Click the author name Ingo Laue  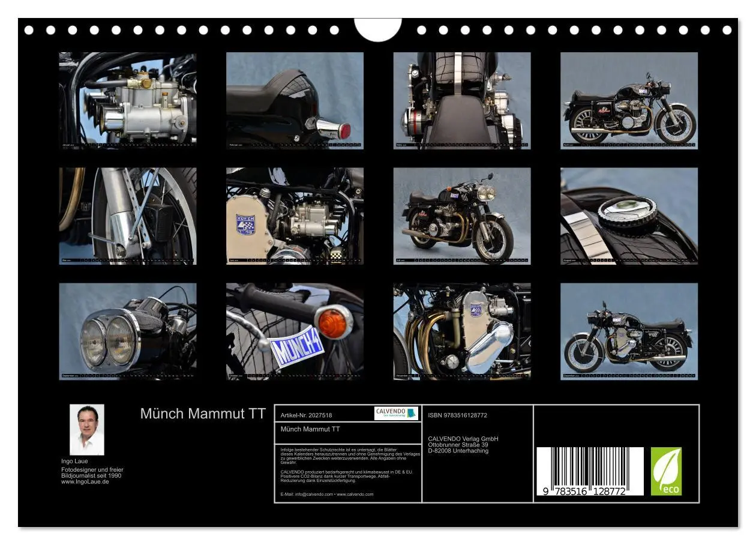coord(74,461)
